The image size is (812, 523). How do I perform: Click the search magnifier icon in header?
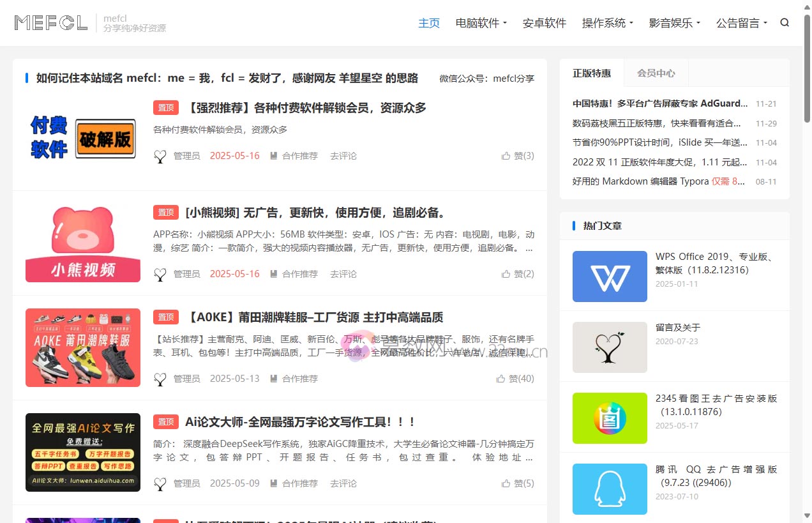pyautogui.click(x=785, y=23)
